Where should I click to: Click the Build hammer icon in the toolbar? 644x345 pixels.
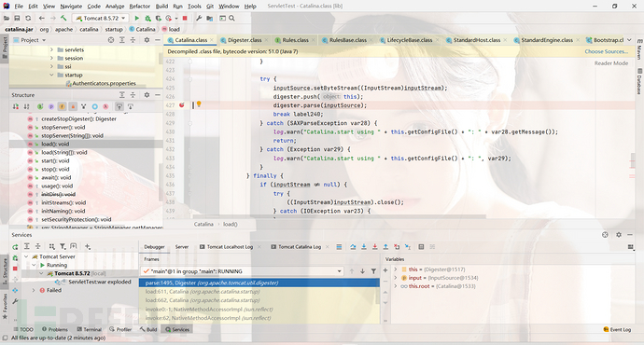pyautogui.click(x=63, y=18)
